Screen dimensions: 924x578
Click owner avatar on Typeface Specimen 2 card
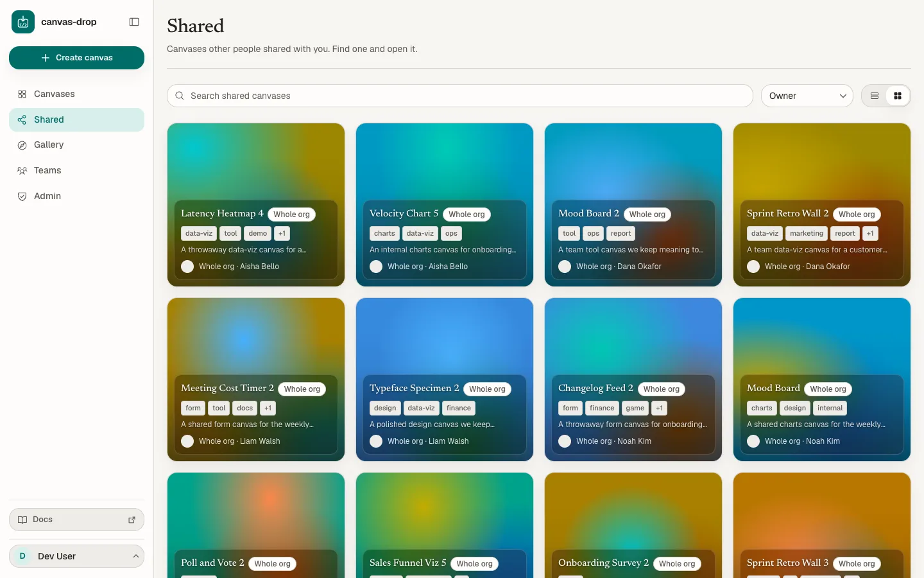tap(376, 441)
